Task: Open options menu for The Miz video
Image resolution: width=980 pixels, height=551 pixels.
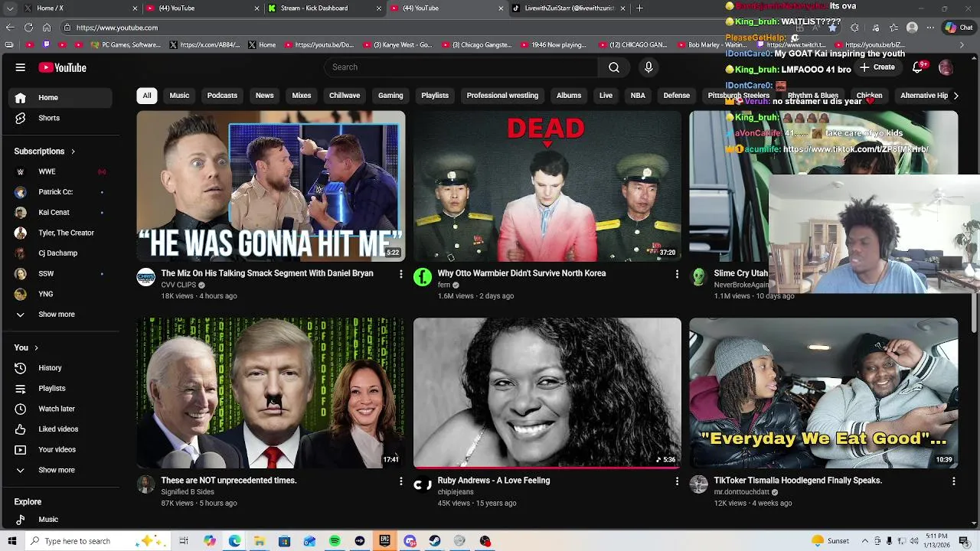Action: point(400,273)
